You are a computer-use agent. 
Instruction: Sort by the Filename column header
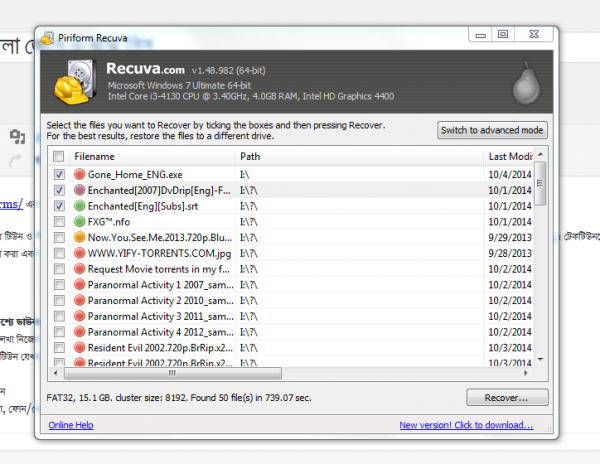[x=152, y=156]
